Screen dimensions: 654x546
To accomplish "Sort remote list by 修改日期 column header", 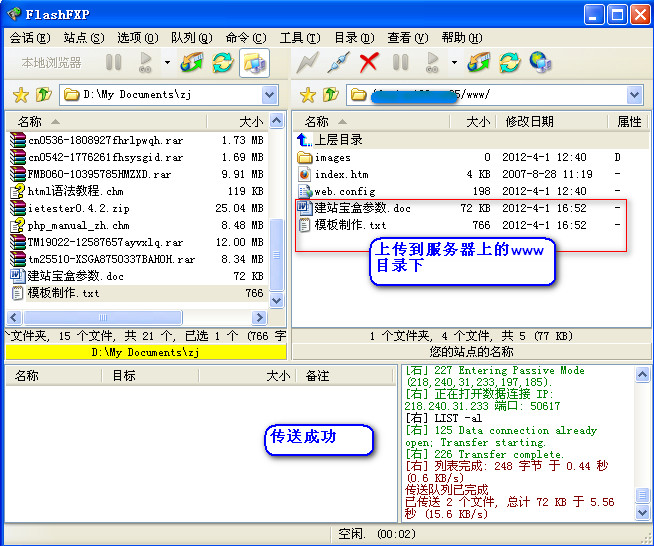I will [530, 121].
